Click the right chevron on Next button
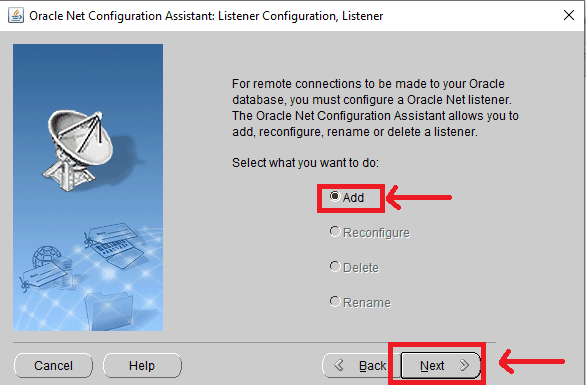The height and width of the screenshot is (385, 586). pos(465,365)
